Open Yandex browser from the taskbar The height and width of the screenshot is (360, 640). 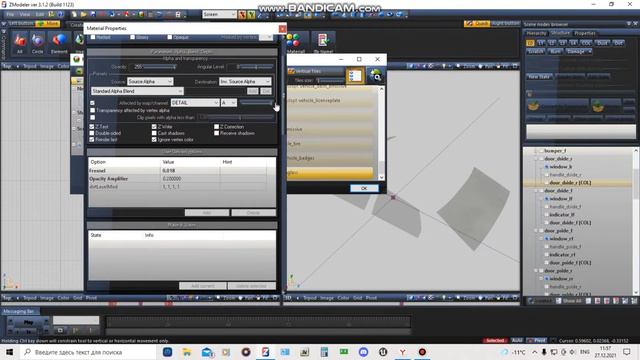tap(402, 352)
